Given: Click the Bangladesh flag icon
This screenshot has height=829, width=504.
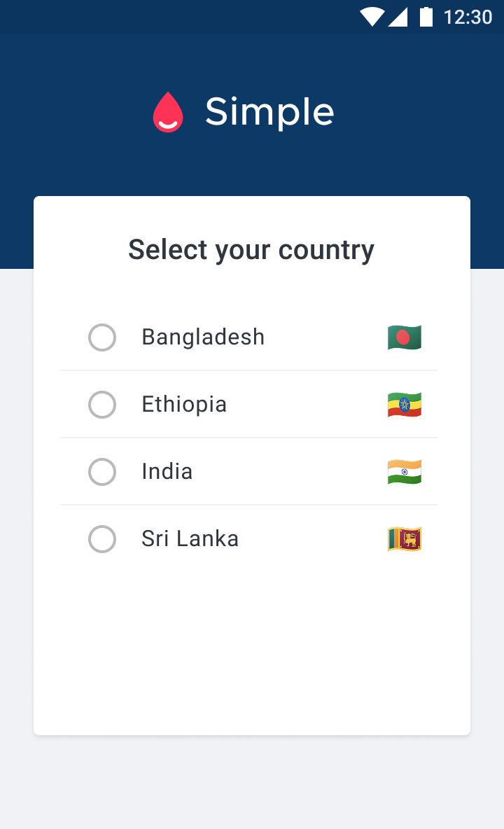Looking at the screenshot, I should [x=405, y=337].
